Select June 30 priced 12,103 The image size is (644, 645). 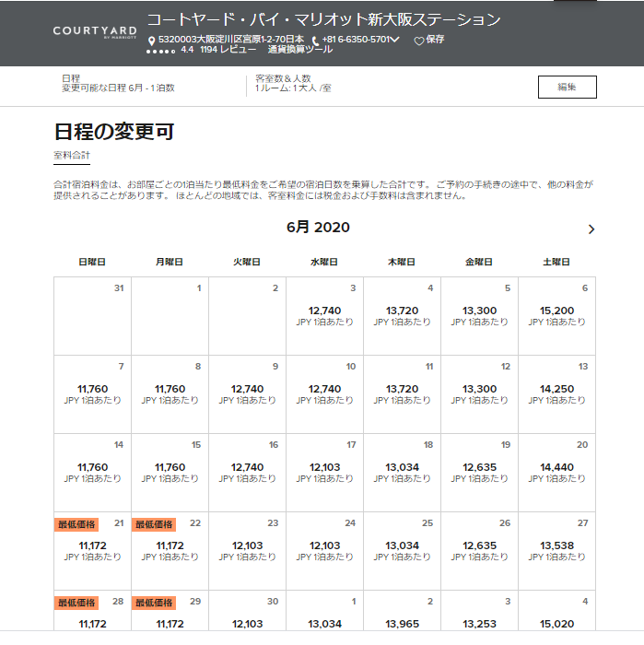point(247,610)
